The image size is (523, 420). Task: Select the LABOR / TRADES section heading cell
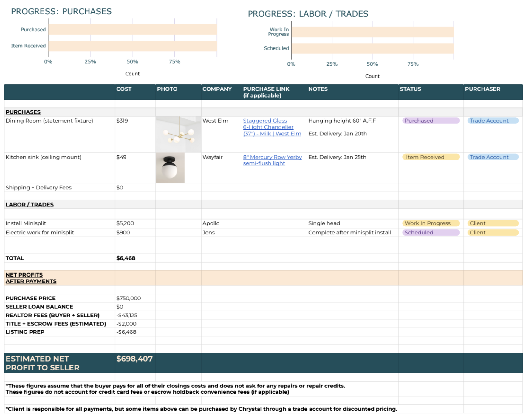(x=60, y=205)
